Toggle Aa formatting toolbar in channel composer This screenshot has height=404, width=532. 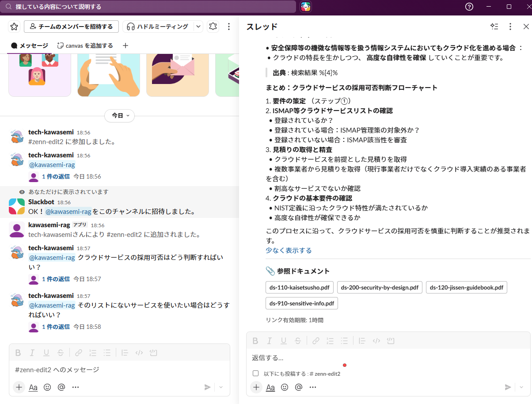pos(33,387)
